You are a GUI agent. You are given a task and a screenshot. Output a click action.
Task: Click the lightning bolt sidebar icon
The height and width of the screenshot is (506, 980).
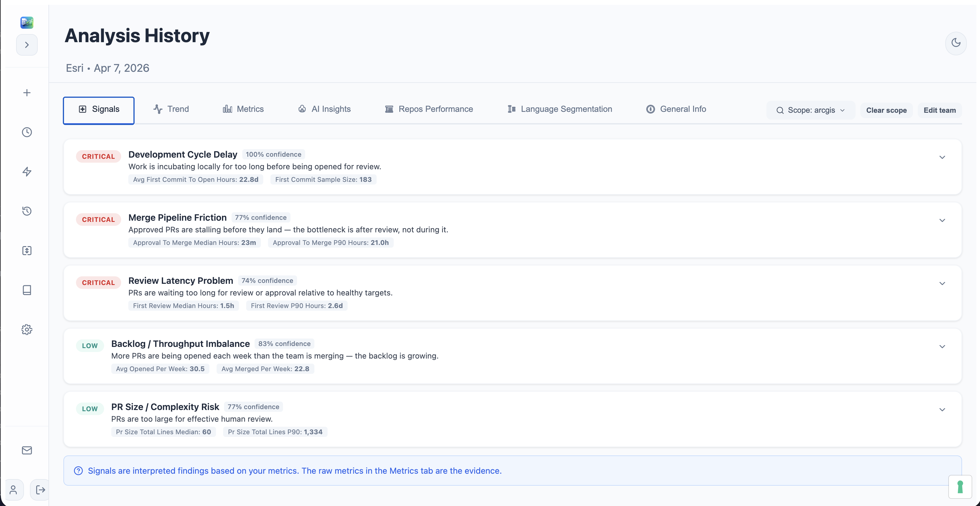click(x=27, y=172)
